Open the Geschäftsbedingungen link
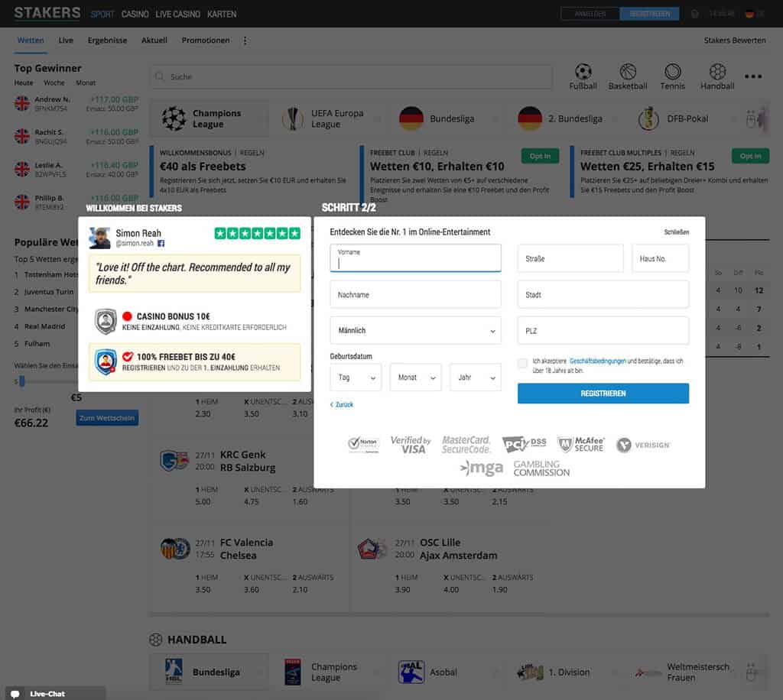The image size is (783, 700). [598, 361]
